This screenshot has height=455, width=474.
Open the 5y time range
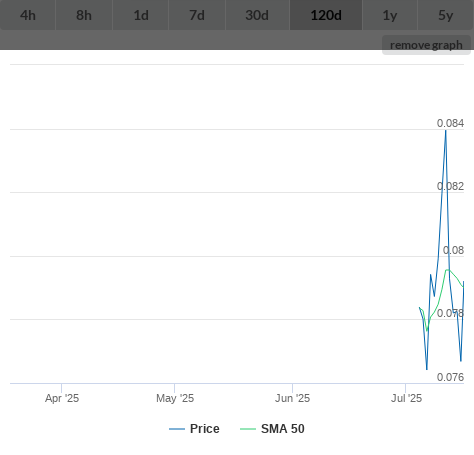click(446, 15)
